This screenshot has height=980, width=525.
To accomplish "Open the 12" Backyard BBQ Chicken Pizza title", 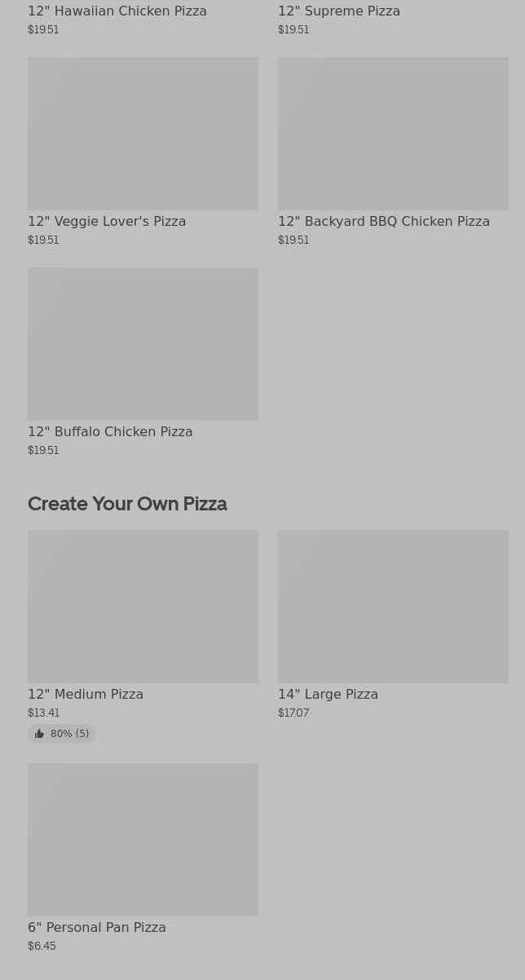I will click(x=384, y=222).
